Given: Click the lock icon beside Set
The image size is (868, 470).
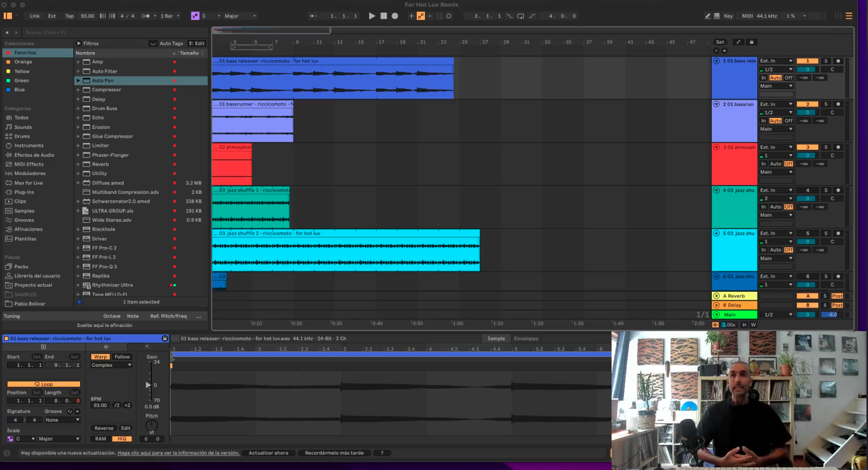Looking at the screenshot, I should (x=751, y=42).
